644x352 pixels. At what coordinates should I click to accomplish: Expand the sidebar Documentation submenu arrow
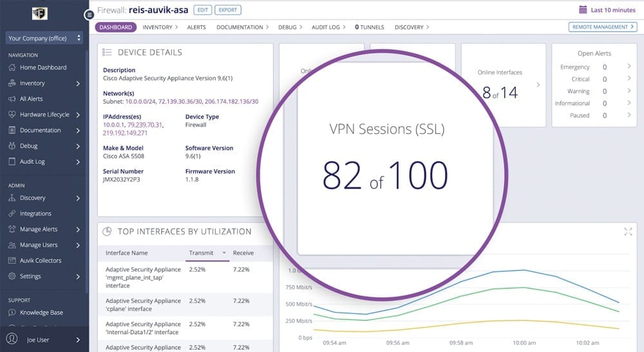[78, 131]
